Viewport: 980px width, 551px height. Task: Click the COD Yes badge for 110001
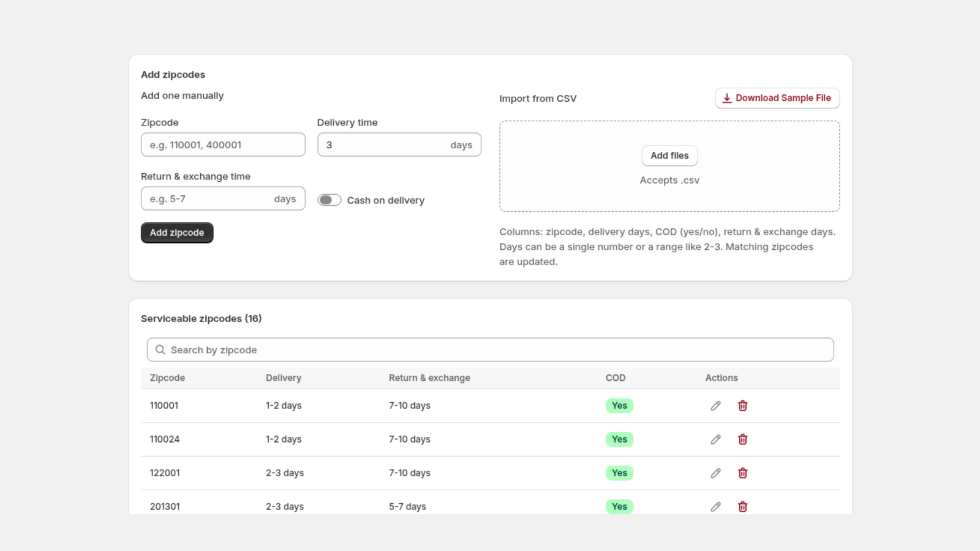(x=619, y=406)
